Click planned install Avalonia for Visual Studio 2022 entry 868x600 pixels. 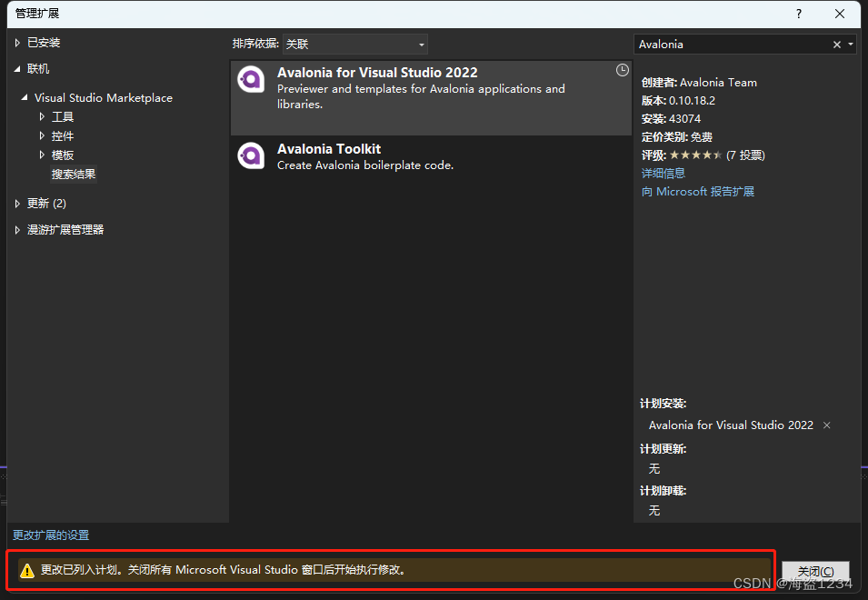point(731,425)
